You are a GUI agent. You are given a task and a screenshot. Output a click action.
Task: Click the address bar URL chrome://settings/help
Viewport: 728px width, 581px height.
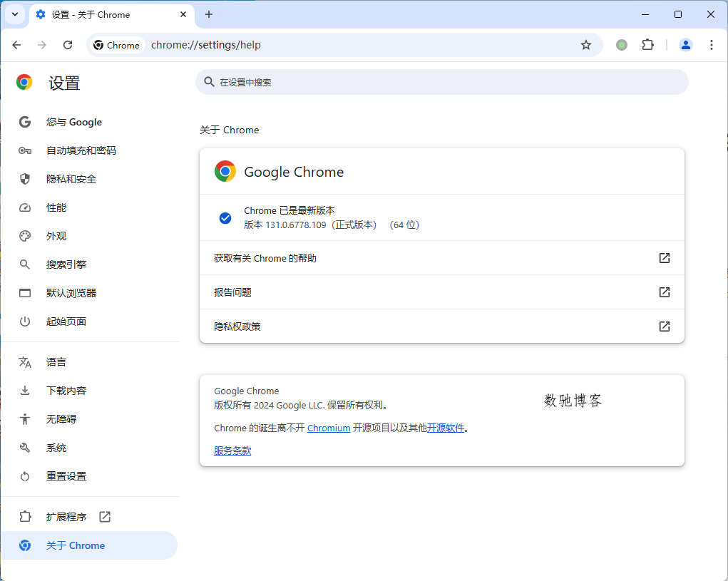[205, 45]
